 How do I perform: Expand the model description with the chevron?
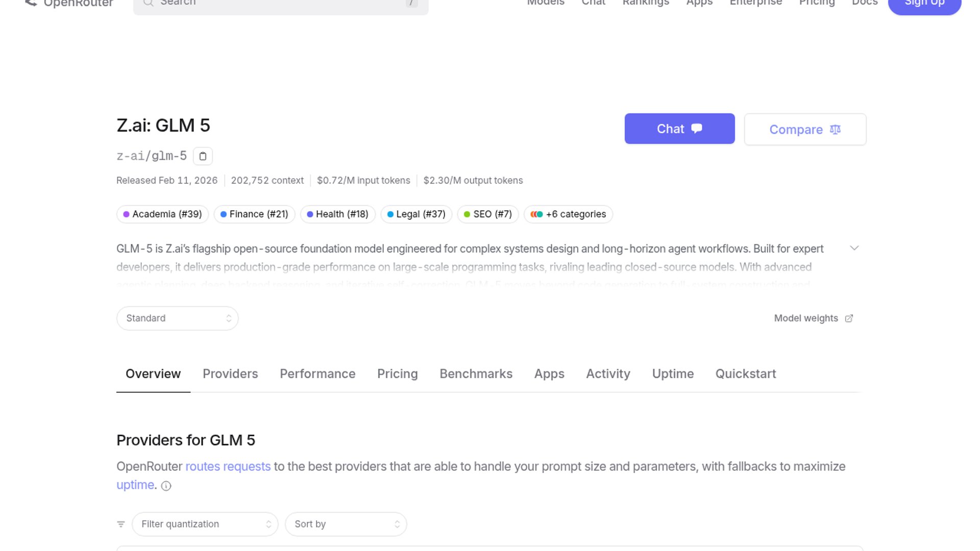click(x=854, y=248)
